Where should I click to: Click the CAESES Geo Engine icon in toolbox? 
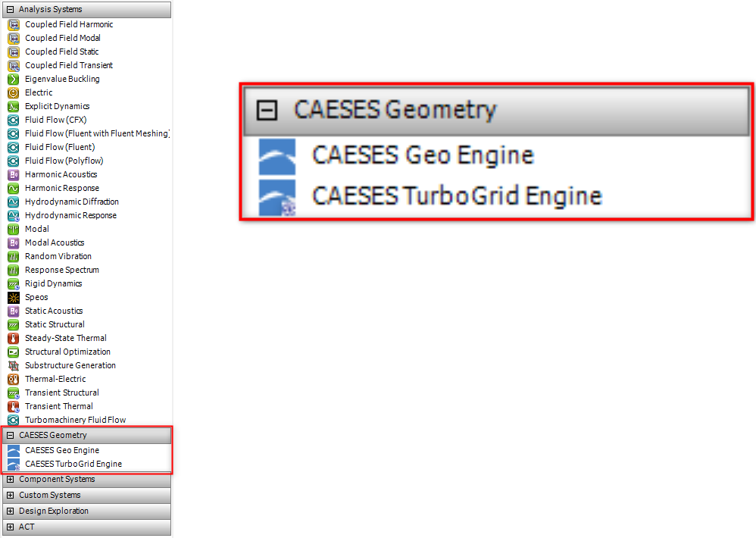(14, 450)
